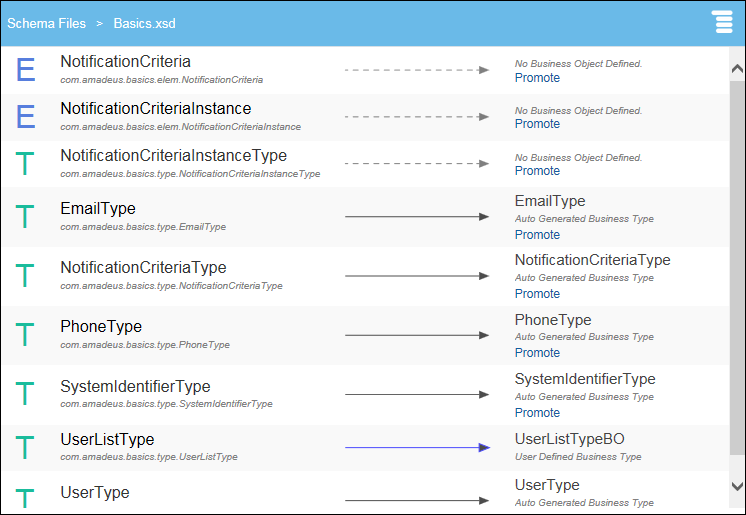Select the T icon for NotificationCriteriaInstanceType

click(26, 163)
